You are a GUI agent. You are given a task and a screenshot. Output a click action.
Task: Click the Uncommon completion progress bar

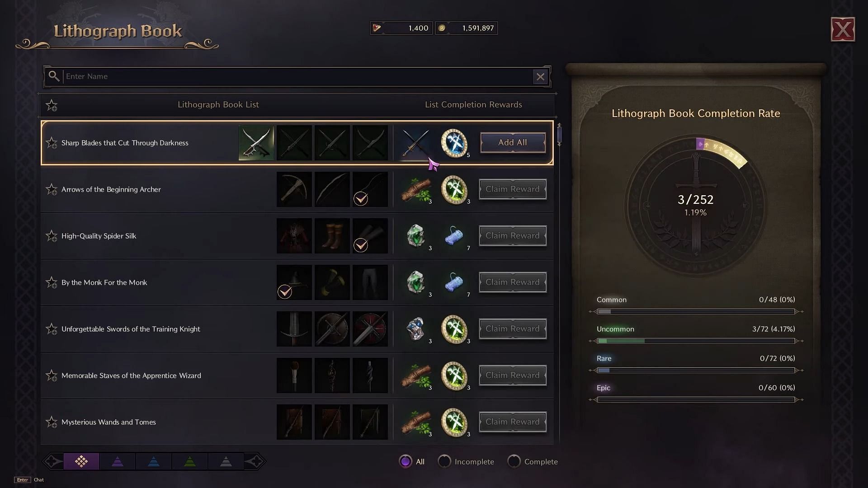696,341
